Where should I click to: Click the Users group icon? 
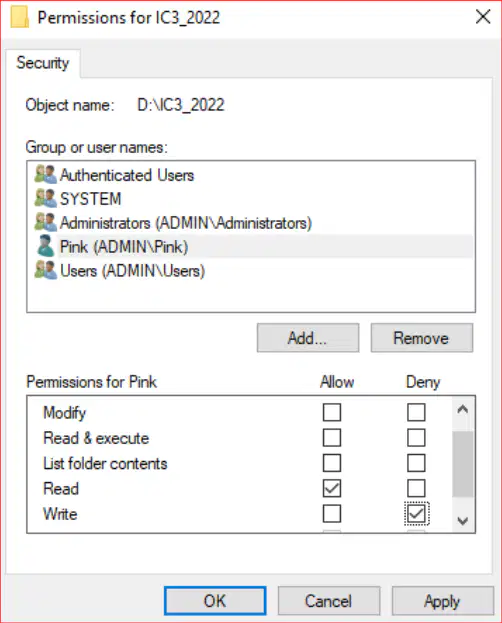coord(45,270)
